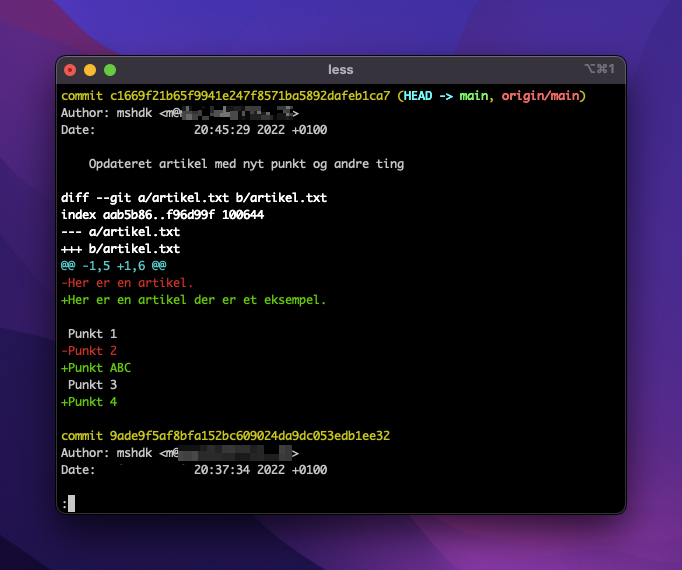Click 'index aab5b86..f96d99f 100644' line
The height and width of the screenshot is (570, 682).
[162, 215]
